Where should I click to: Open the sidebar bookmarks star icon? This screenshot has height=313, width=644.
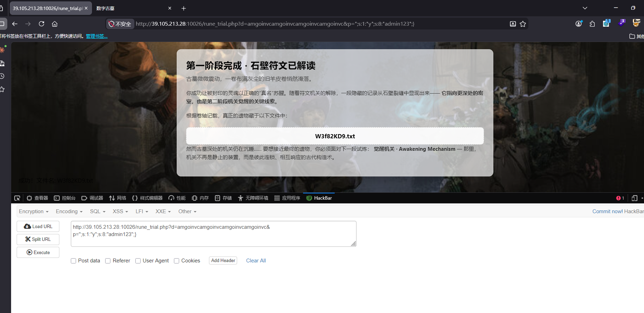pyautogui.click(x=2, y=89)
